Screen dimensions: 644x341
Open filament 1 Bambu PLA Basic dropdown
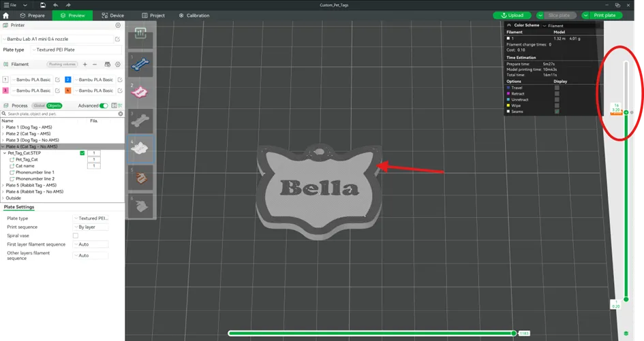click(31, 80)
